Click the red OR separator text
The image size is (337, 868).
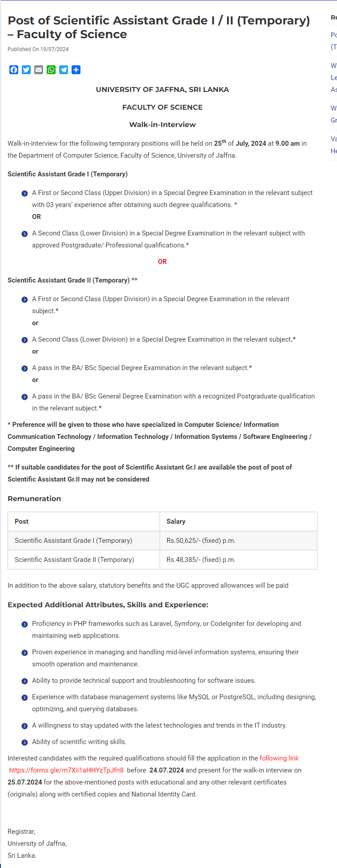pyautogui.click(x=162, y=262)
